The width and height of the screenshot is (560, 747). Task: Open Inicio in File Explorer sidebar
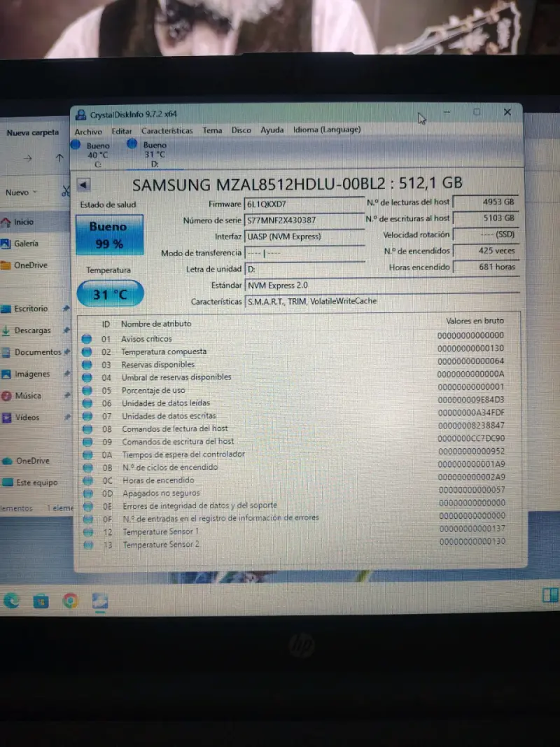(24, 222)
